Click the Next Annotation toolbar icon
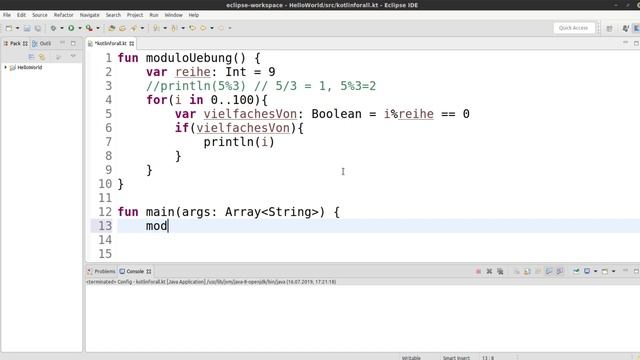The image size is (640, 360). click(x=156, y=28)
